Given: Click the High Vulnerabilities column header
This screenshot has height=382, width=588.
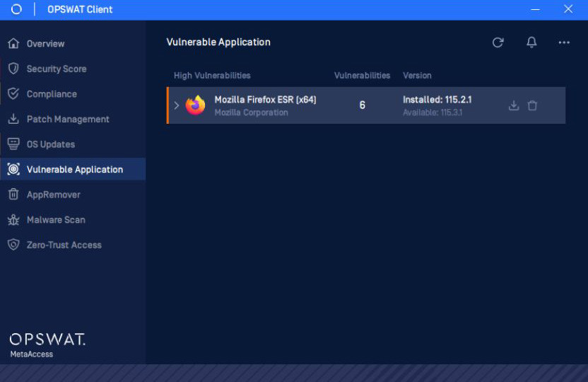Looking at the screenshot, I should click(212, 76).
